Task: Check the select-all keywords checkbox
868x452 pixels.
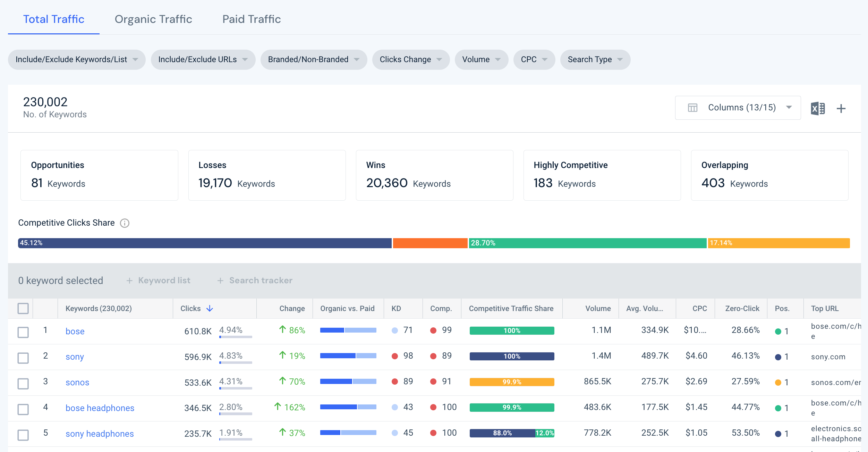Action: pyautogui.click(x=23, y=308)
